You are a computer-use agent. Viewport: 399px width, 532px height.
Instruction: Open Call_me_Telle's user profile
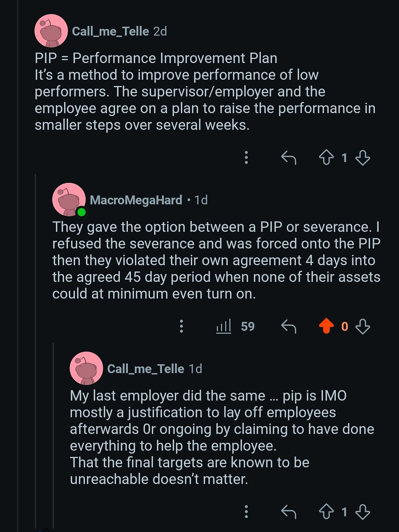coord(109,31)
